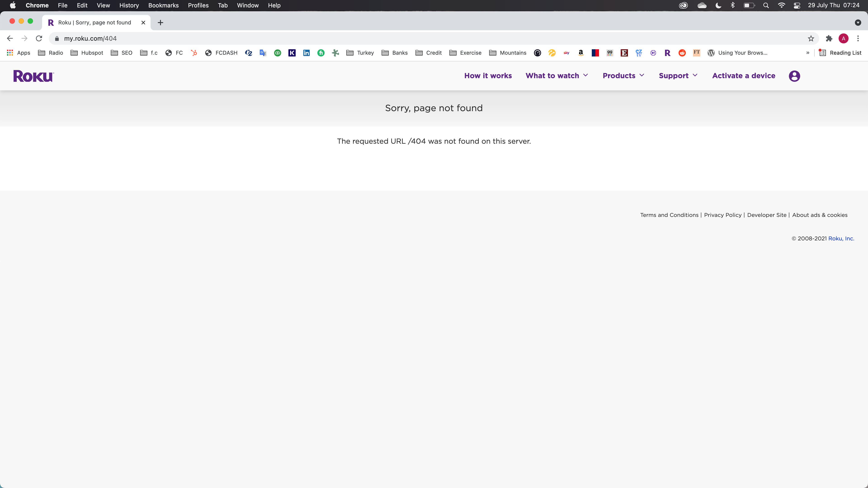Open the FCDASH bookmark
This screenshot has height=488, width=868.
221,53
